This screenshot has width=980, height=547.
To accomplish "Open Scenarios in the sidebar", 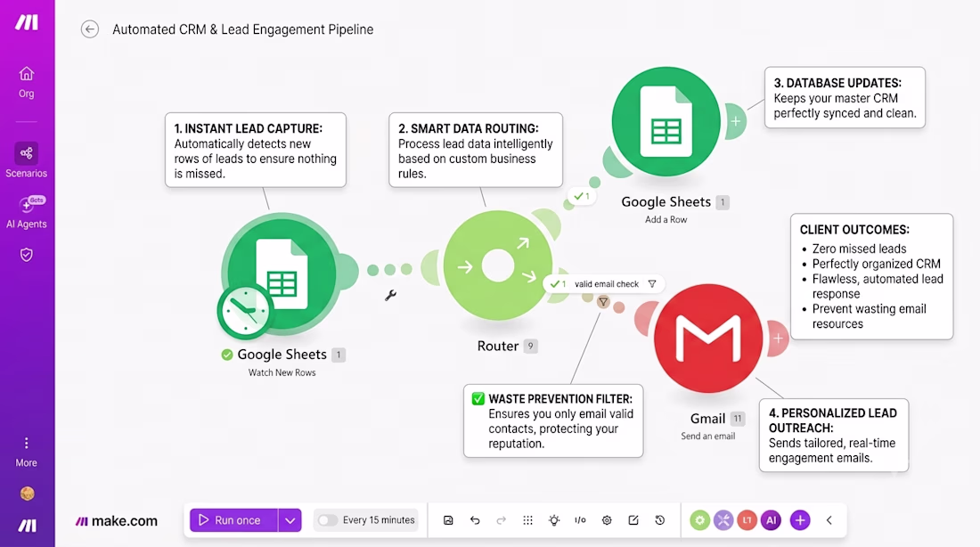I will pos(26,160).
